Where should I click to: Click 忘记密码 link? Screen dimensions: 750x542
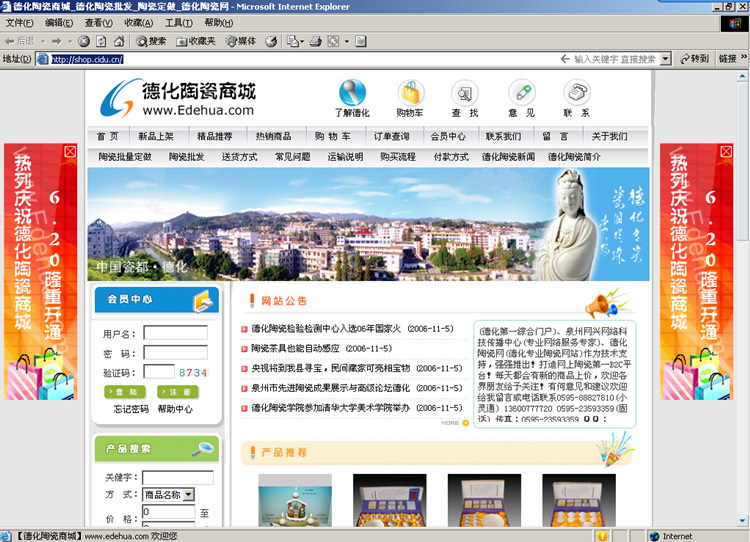[131, 409]
